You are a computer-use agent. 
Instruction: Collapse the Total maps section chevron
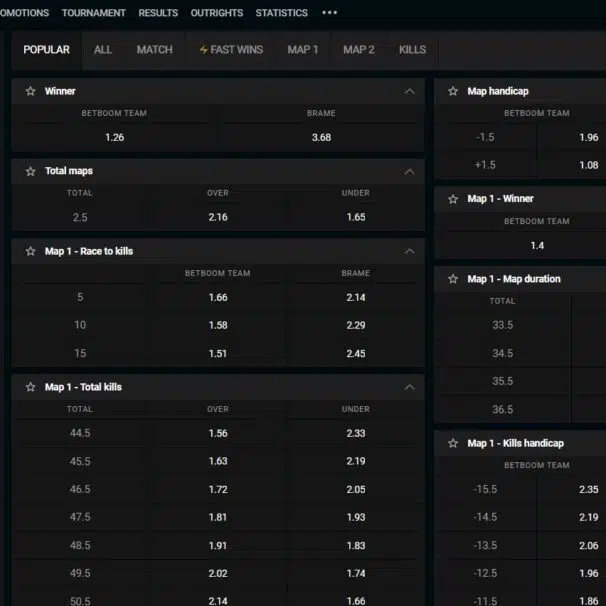(x=409, y=171)
